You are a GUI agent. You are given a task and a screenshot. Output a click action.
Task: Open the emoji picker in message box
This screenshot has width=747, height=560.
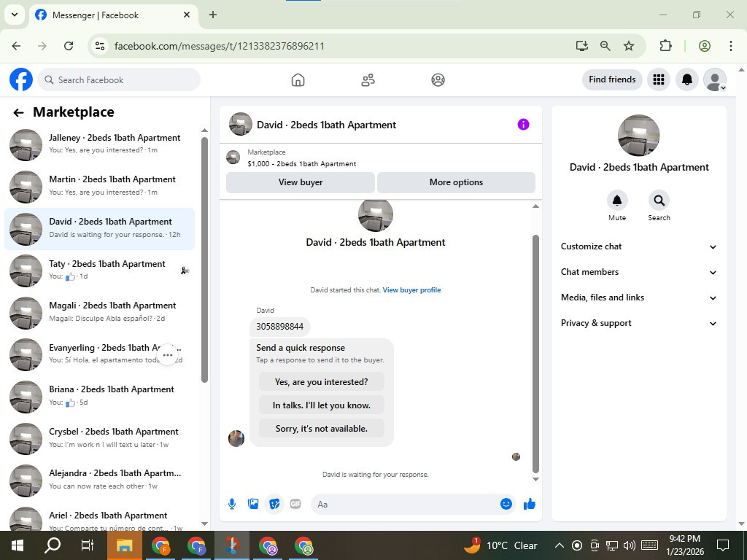(506, 504)
